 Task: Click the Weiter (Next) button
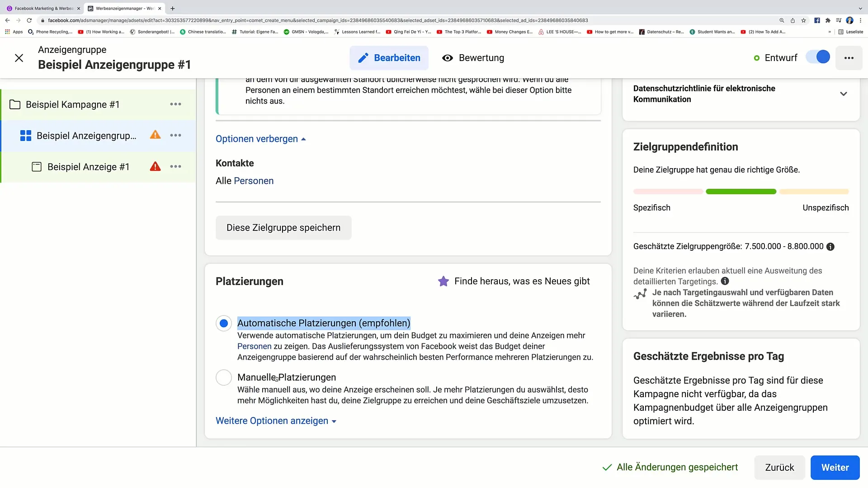click(835, 467)
